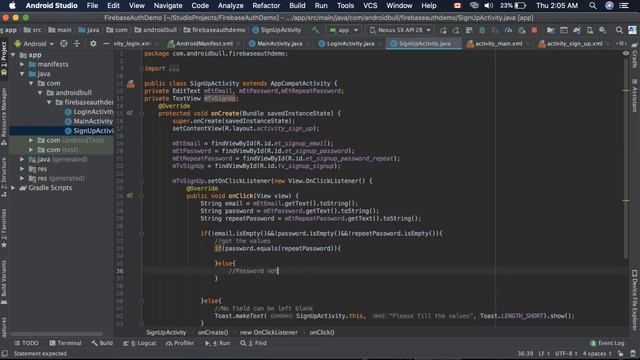The image size is (640, 360).
Task: Click the green Run app icon
Action: tap(443, 30)
